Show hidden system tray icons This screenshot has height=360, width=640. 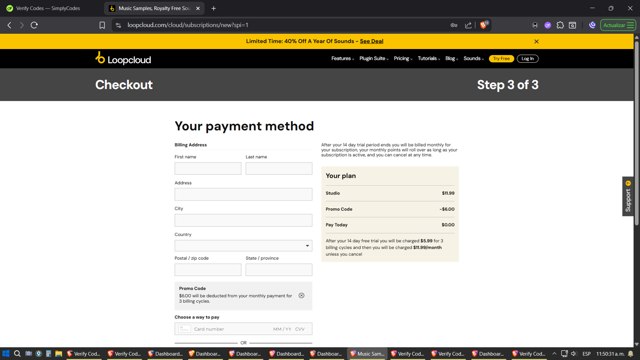coord(554,353)
